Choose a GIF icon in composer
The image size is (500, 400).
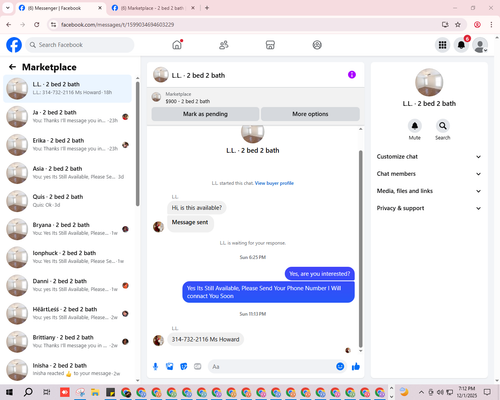[x=198, y=367]
